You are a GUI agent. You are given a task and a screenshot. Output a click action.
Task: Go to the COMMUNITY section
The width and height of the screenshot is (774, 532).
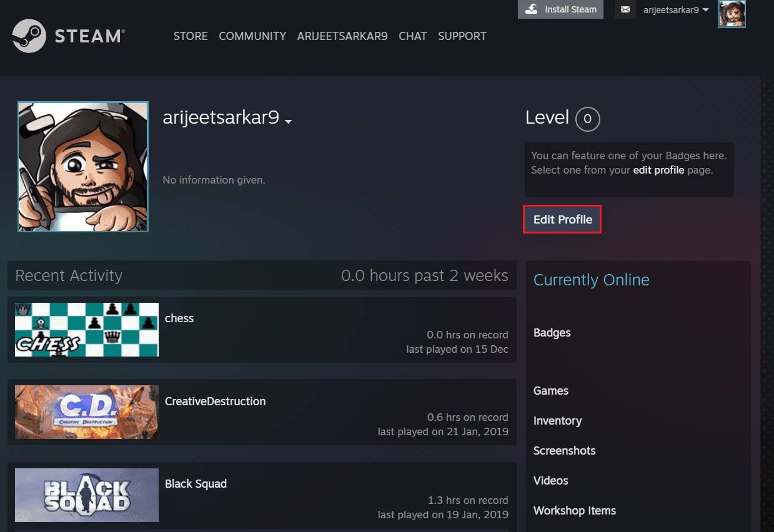(252, 36)
